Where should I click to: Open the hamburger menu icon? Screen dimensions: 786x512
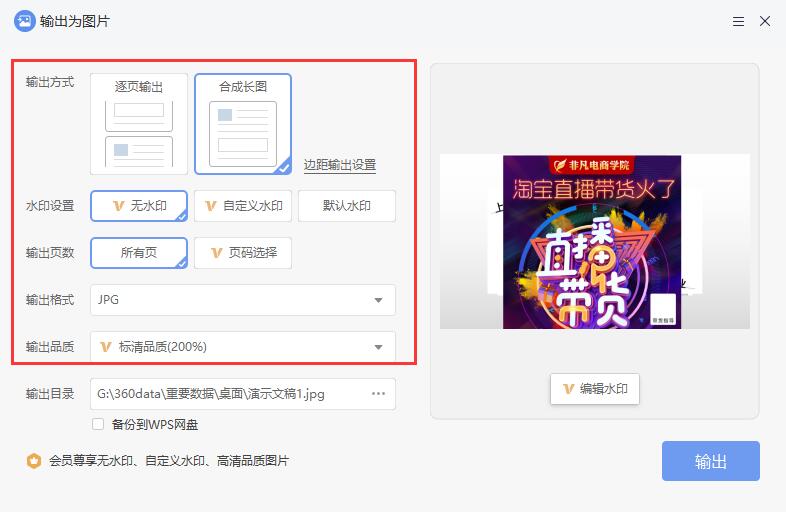[738, 22]
